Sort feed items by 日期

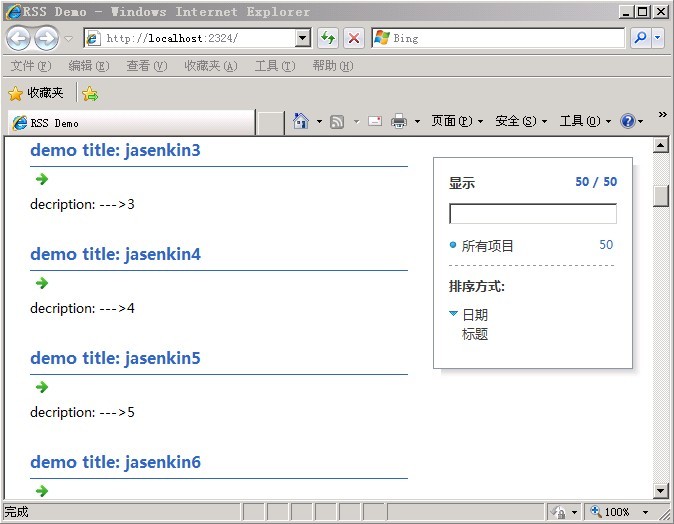pos(475,315)
